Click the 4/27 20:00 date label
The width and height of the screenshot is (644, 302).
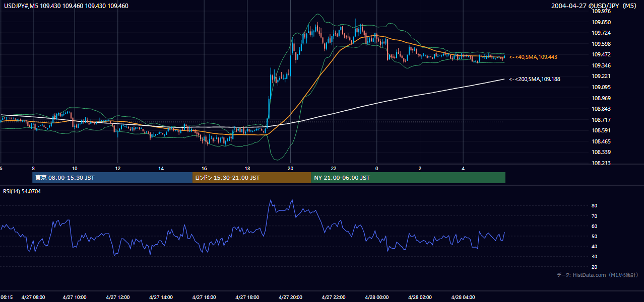pos(290,297)
